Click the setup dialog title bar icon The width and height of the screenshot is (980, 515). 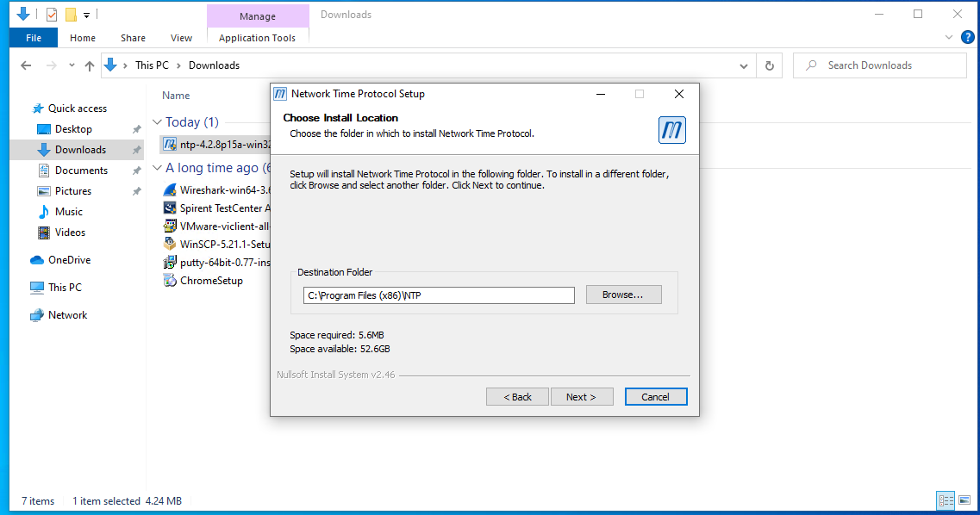click(280, 94)
